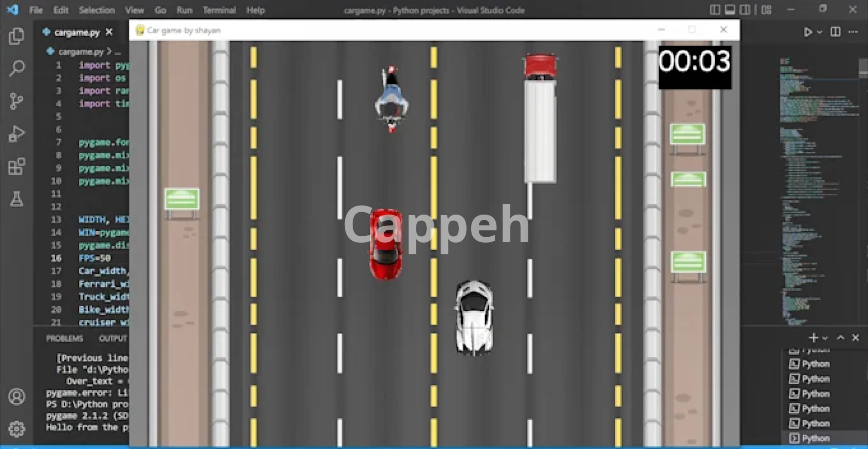This screenshot has height=449, width=868.
Task: Toggle the bottom panel layout button
Action: pyautogui.click(x=730, y=10)
